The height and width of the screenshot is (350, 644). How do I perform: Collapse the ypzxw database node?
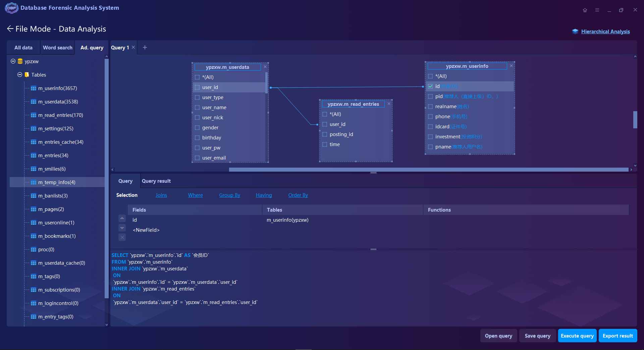click(13, 61)
